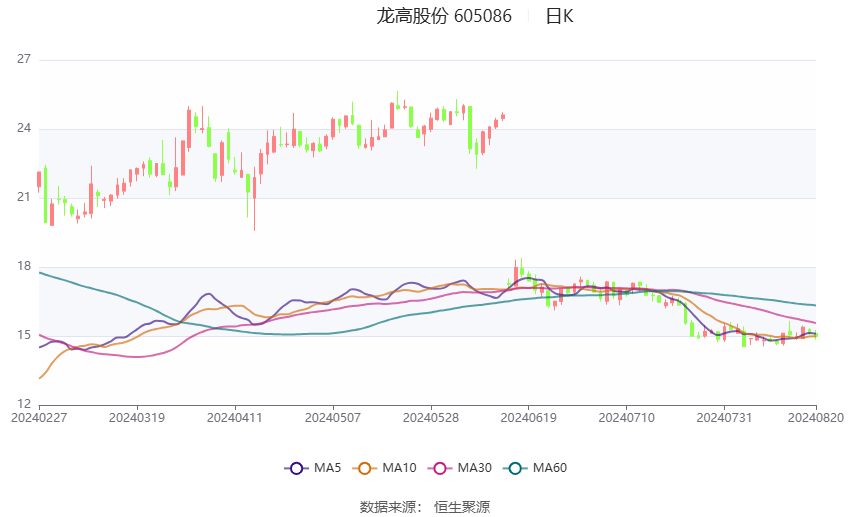Click the y-axis value 12
The image size is (850, 517).
pos(24,404)
